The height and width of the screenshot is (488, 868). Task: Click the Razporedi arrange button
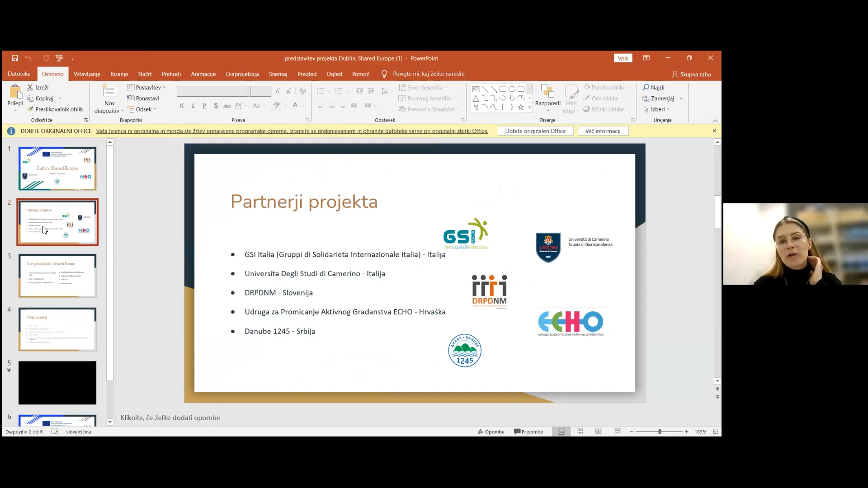pos(547,98)
